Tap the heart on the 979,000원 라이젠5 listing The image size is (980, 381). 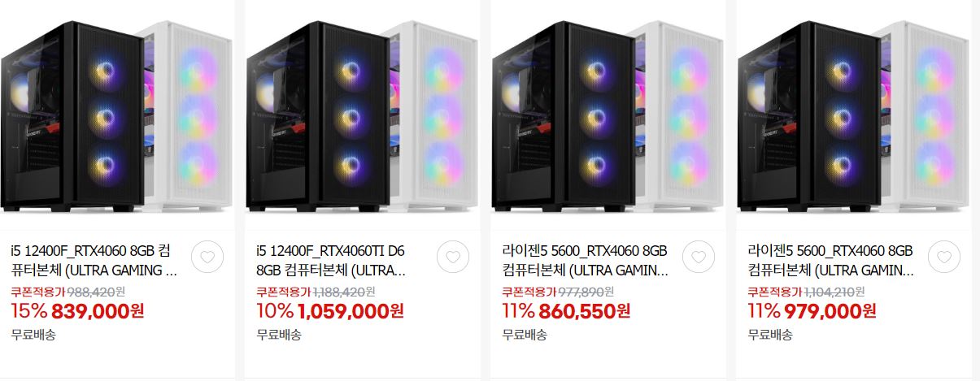click(x=944, y=257)
